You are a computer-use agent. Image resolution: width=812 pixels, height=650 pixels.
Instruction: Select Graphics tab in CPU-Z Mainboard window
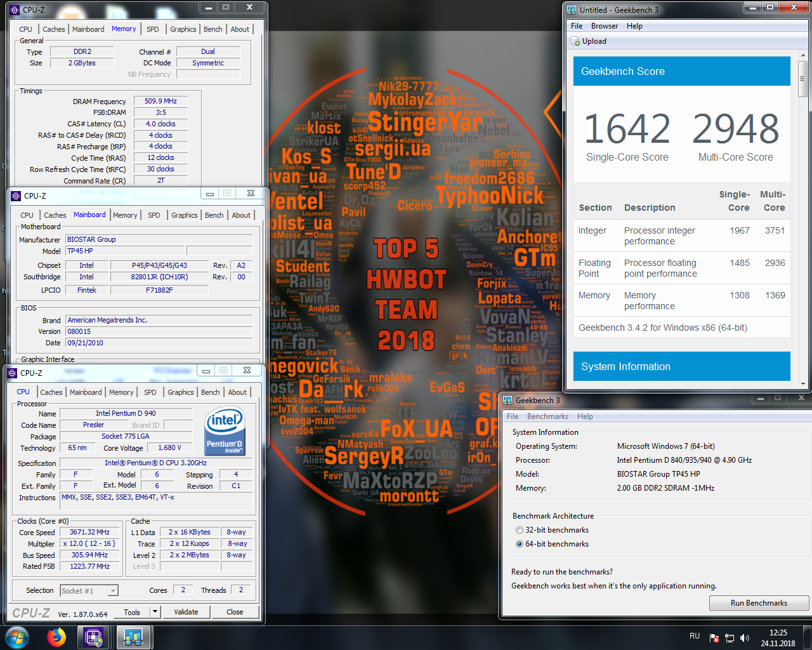click(x=185, y=215)
